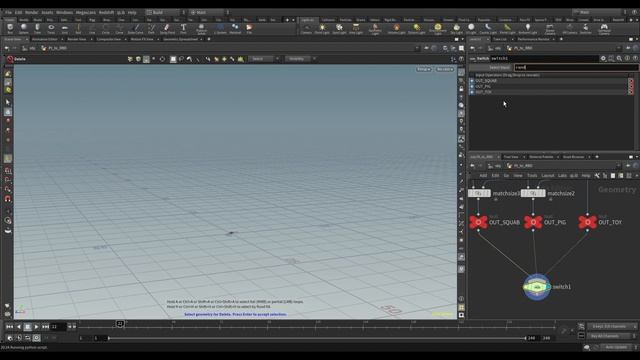Open parameter pane gear settings menu
Viewport: 640px width, 360px height.
[603, 59]
